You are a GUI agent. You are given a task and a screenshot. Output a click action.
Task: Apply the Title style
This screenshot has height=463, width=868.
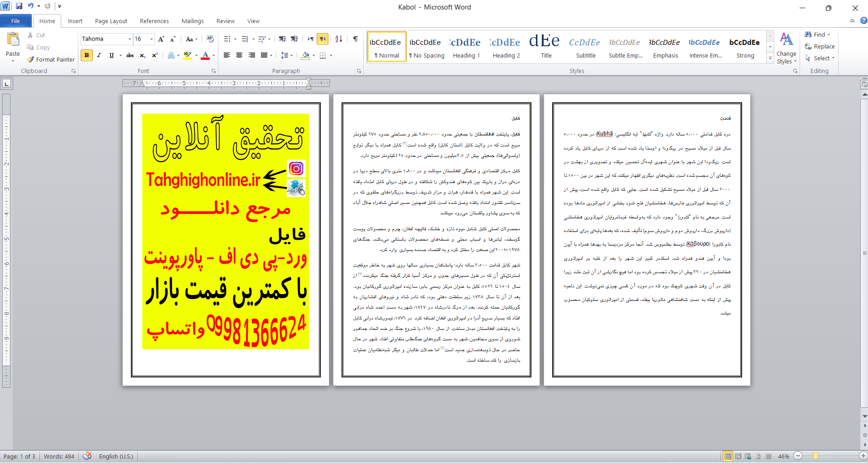tap(546, 47)
